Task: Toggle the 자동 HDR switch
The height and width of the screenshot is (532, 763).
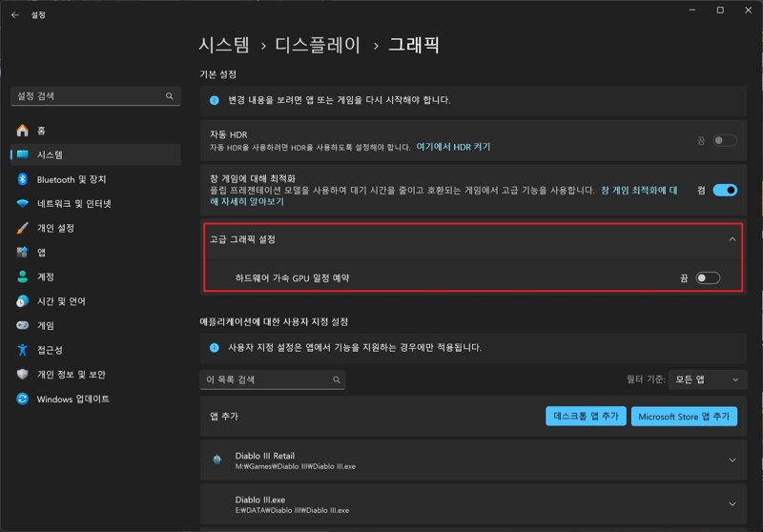Action: (x=725, y=140)
